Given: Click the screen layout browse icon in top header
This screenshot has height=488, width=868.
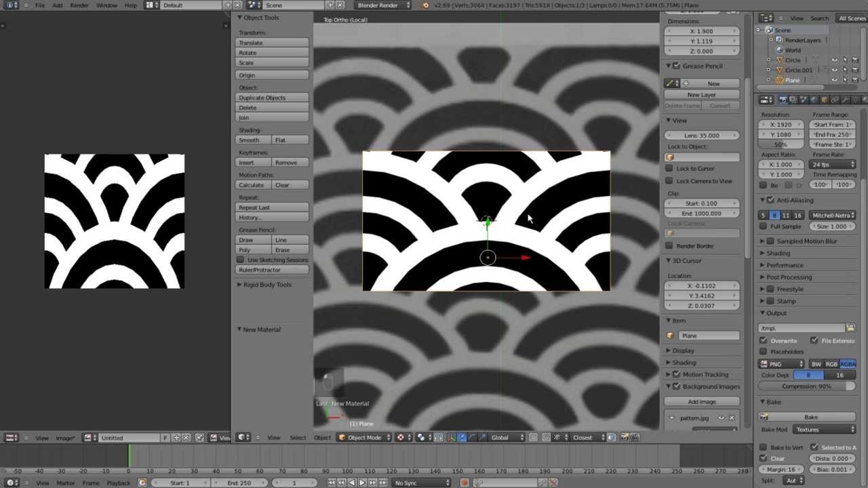Looking at the screenshot, I should point(149,5).
